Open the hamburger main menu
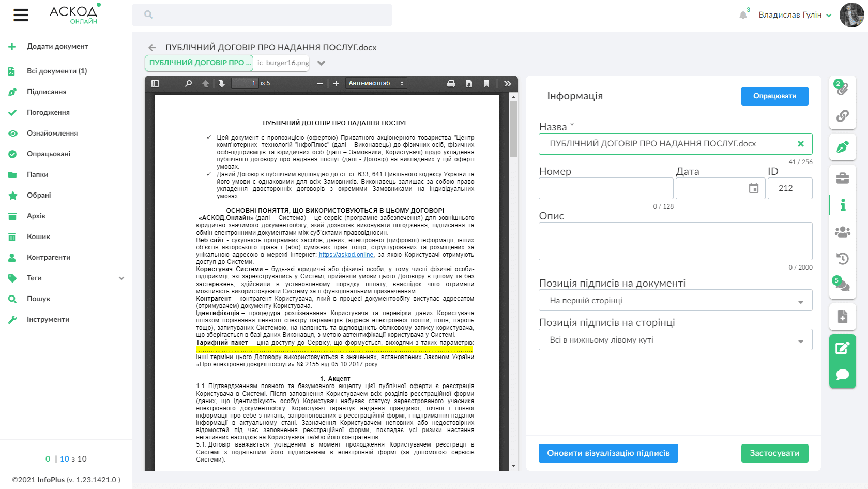Screen dimensions: 868x489 tap(21, 15)
